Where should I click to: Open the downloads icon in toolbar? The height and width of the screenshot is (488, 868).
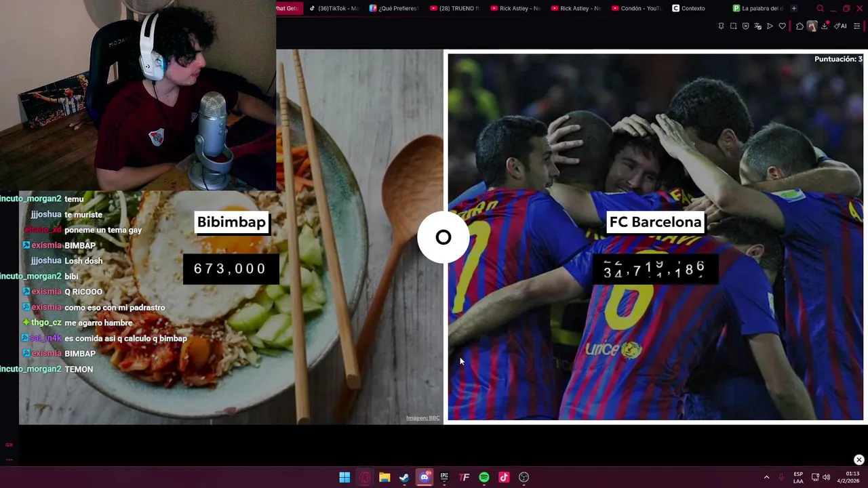825,26
